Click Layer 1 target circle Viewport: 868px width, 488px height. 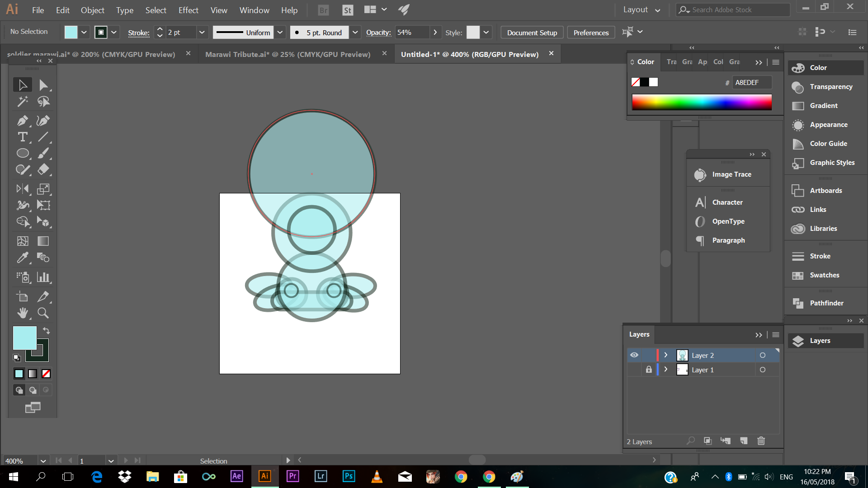(763, 370)
